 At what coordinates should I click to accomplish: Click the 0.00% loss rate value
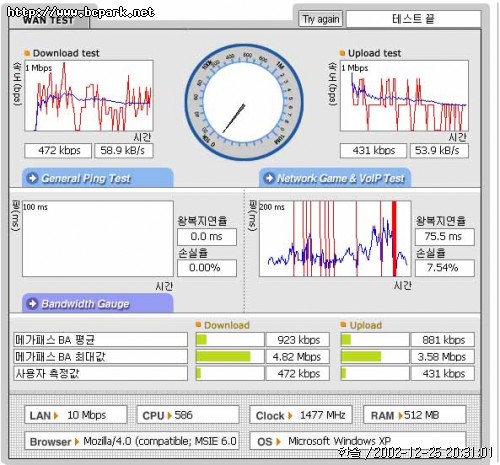[x=207, y=268]
